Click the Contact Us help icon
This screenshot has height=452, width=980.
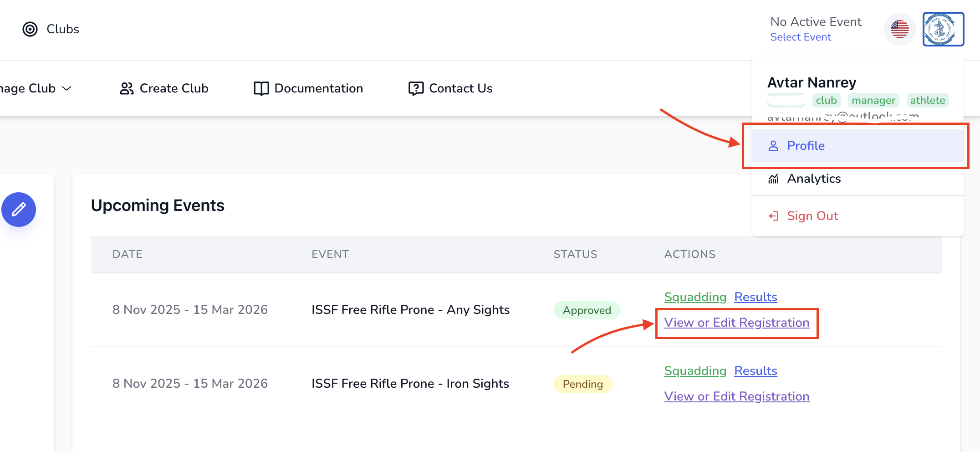416,88
